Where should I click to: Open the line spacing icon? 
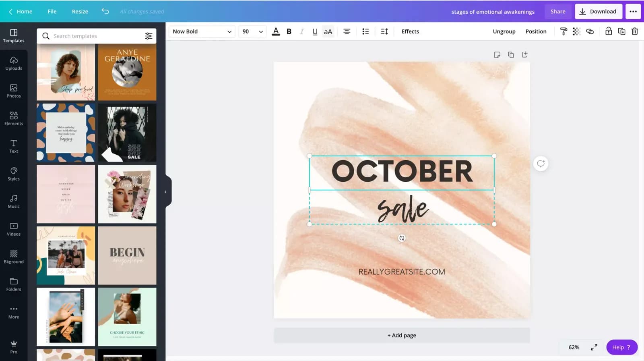(384, 31)
